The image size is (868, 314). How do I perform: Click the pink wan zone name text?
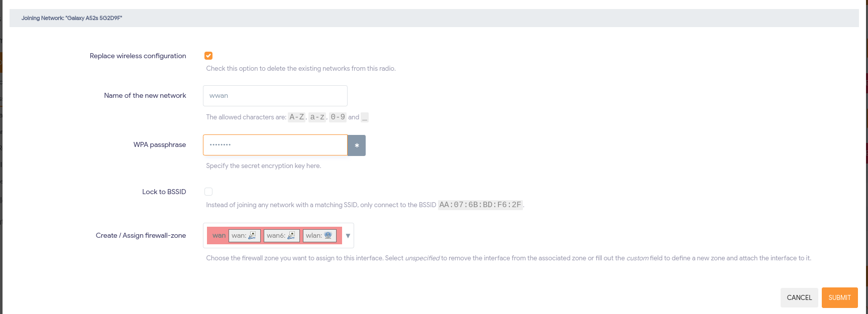click(219, 235)
